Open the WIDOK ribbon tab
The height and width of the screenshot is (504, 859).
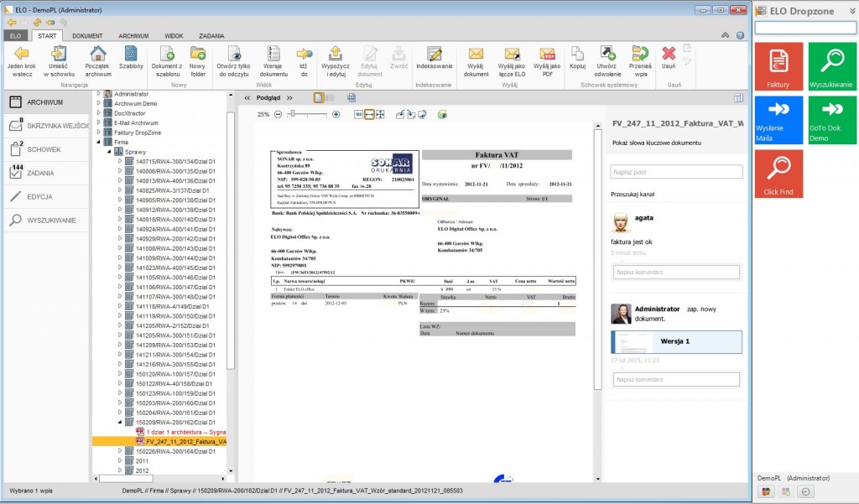pos(174,35)
